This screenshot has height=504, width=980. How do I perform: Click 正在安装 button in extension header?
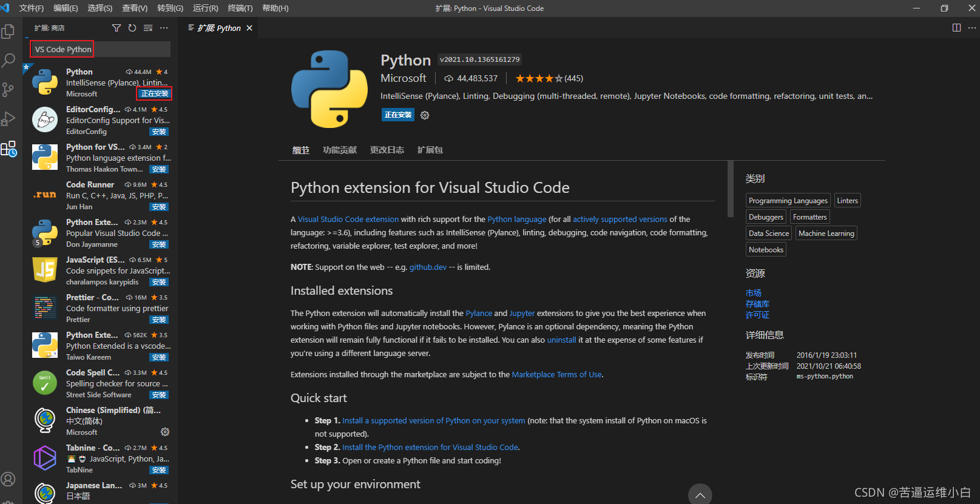click(398, 115)
